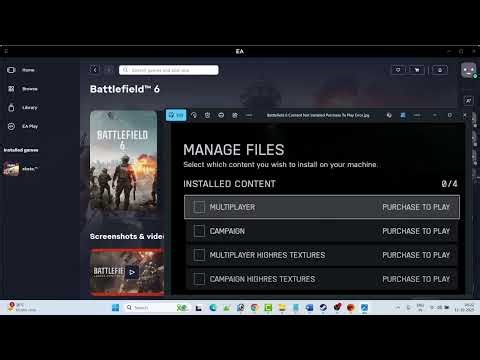Open the Edge icon in the taskbar
Screen dimensions: 480x360
click(213, 308)
